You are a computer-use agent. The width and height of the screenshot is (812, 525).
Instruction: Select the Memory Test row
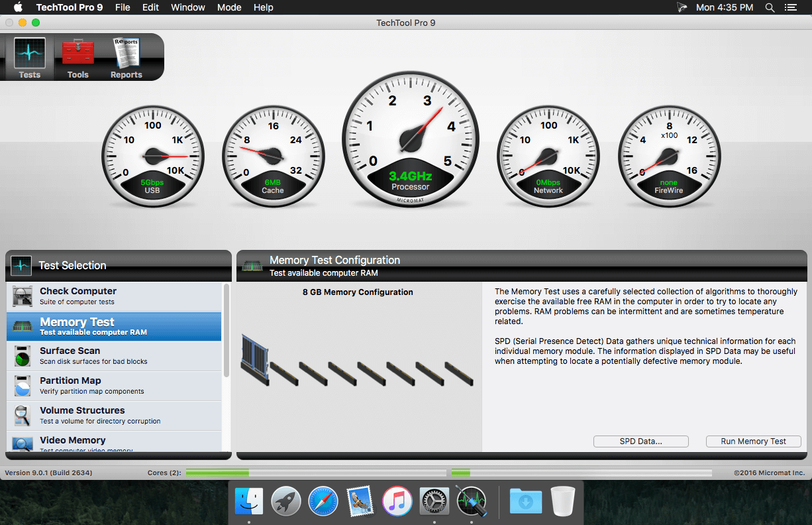[x=114, y=326]
